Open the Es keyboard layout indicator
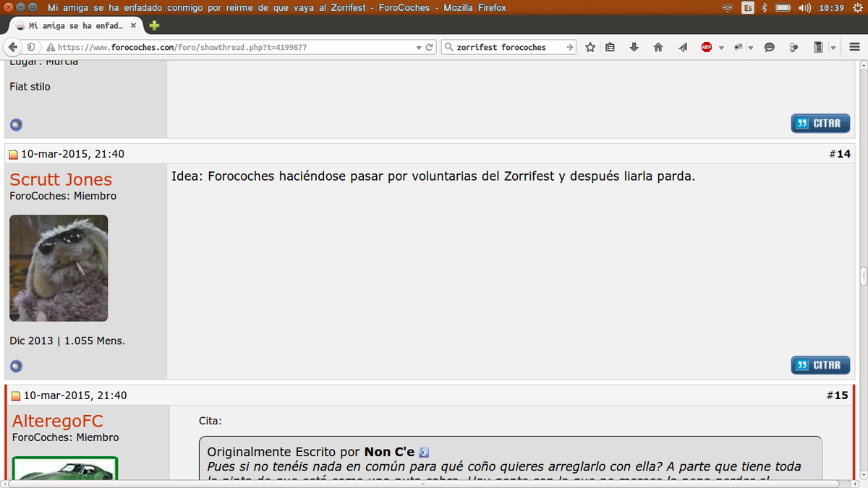This screenshot has width=868, height=488. (x=748, y=8)
